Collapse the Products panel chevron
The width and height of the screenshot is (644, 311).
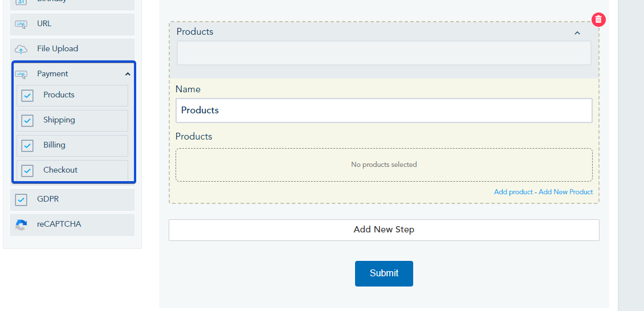pyautogui.click(x=577, y=33)
